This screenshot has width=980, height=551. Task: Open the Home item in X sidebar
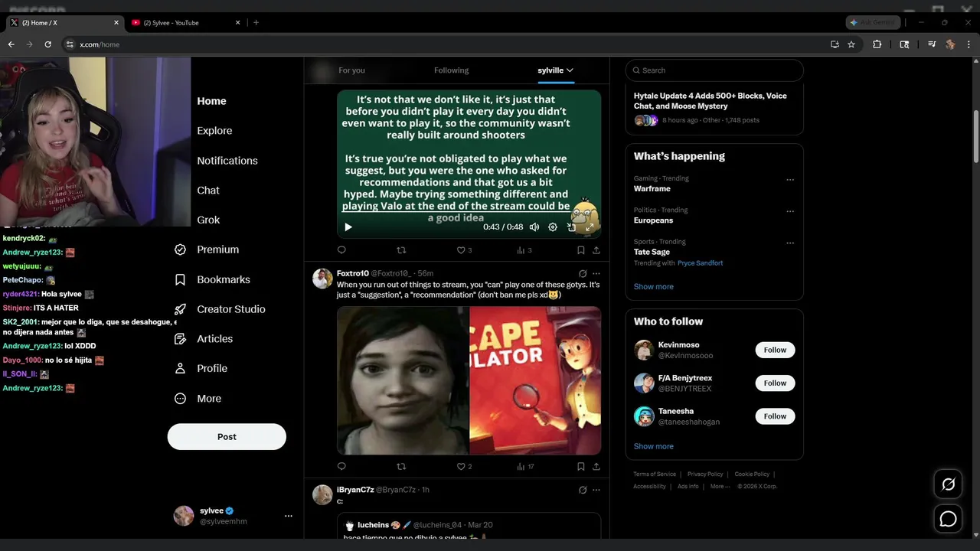[211, 101]
